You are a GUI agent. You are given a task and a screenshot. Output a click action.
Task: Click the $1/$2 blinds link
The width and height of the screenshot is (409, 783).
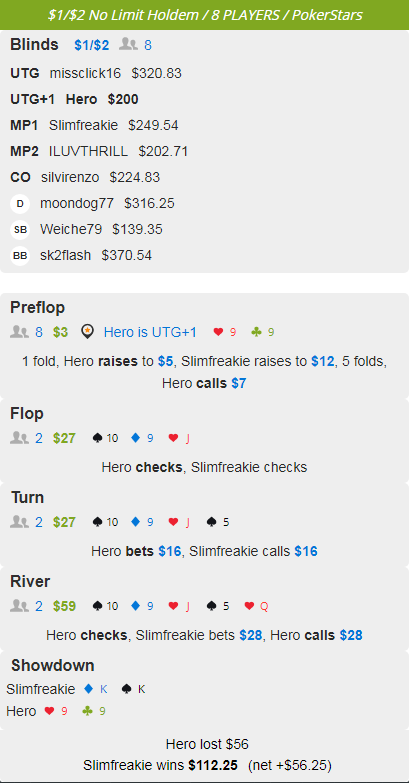click(91, 45)
